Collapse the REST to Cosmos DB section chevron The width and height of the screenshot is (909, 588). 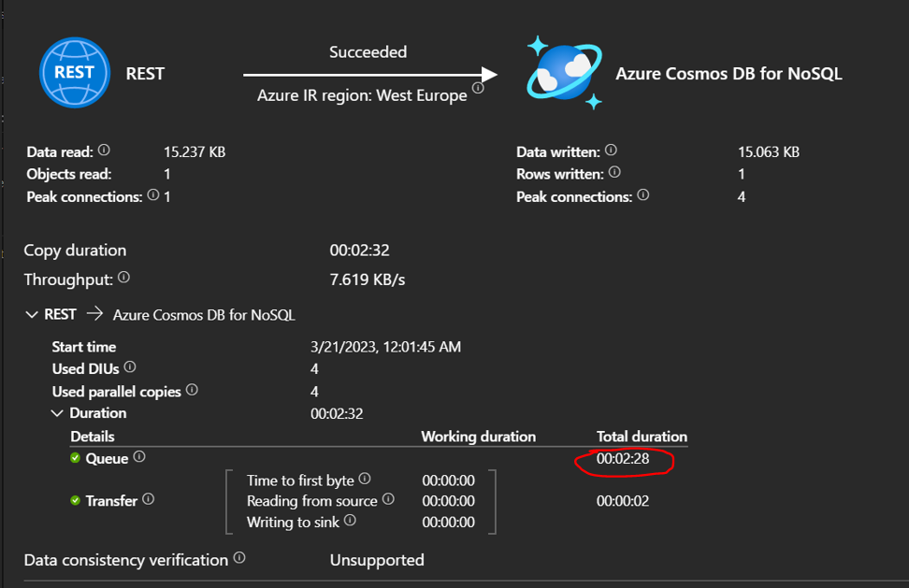pos(31,314)
